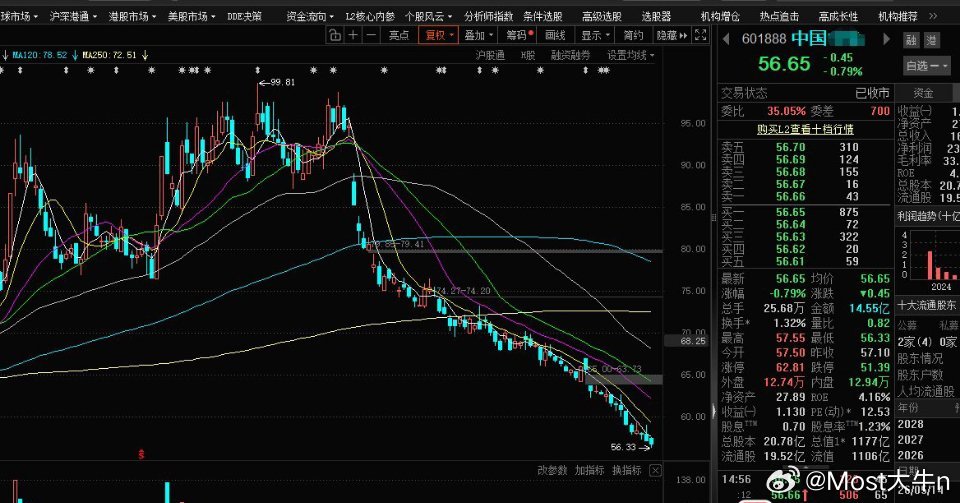Click 加指标 add indicator
Viewport: 960px width, 503px height.
pos(590,471)
